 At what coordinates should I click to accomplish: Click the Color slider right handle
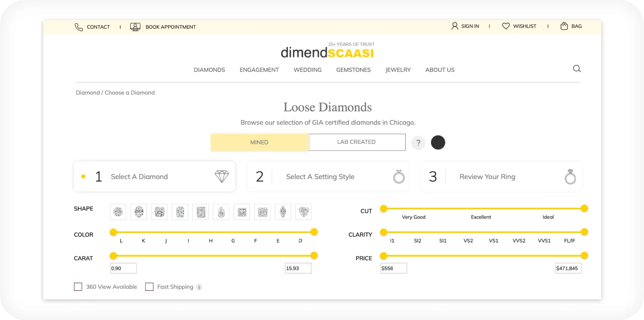click(314, 232)
